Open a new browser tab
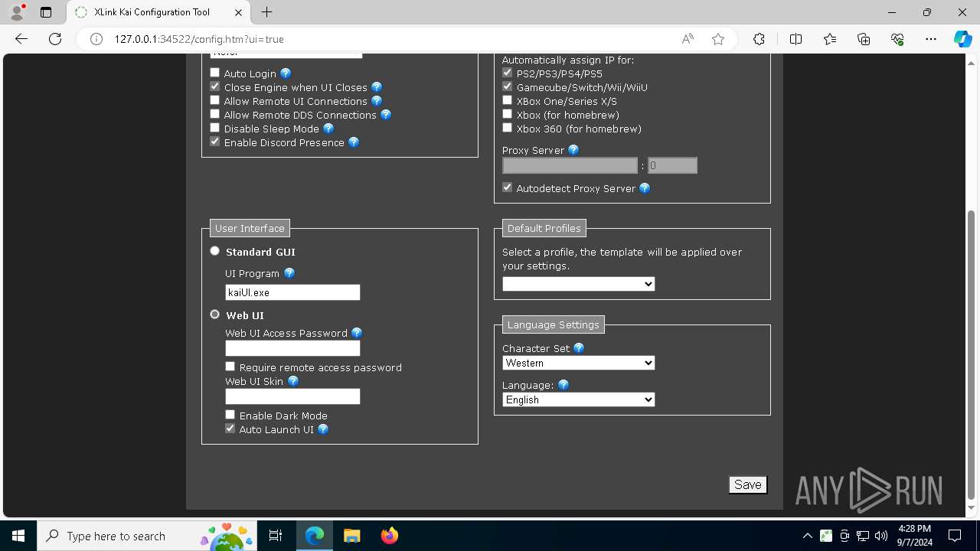Viewport: 980px width, 551px height. [x=266, y=12]
